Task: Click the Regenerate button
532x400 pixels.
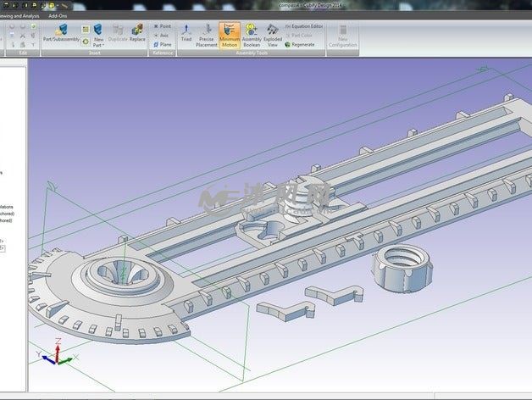Action: [301, 45]
